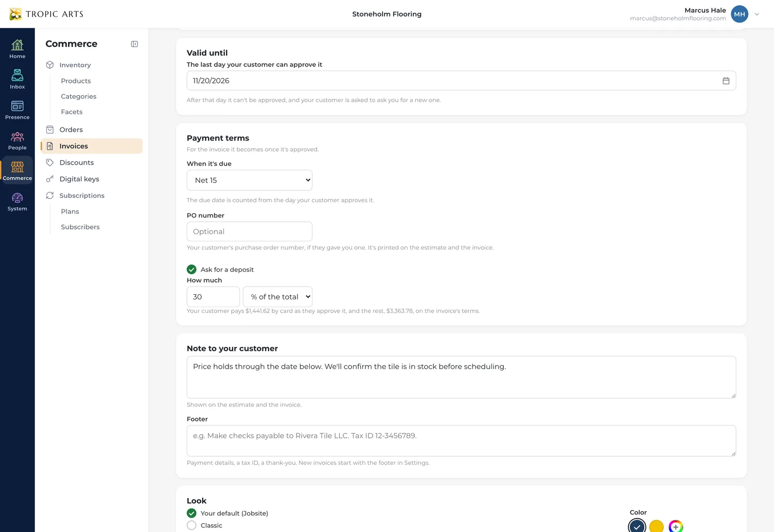Viewport: 774px width, 532px height.
Task: Open the Digital keys label
Action: tap(79, 179)
